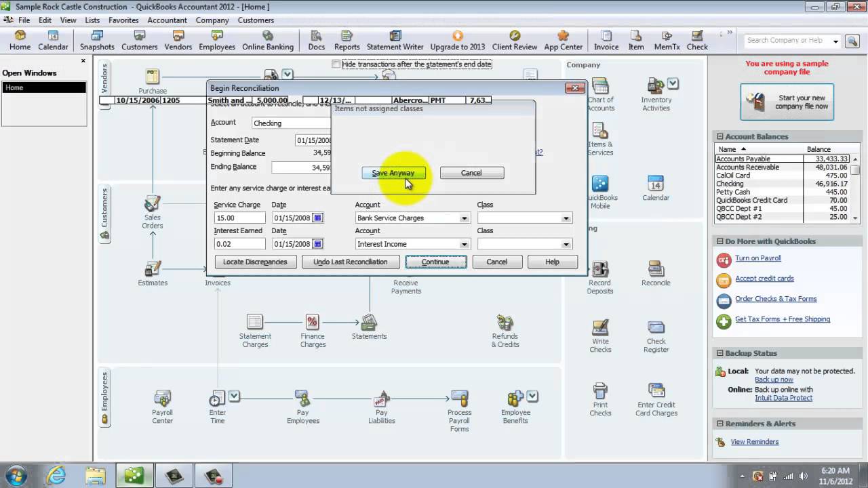Open Bank Service Charges account dropdown
Viewport: 868px width, 488px height.
point(465,218)
